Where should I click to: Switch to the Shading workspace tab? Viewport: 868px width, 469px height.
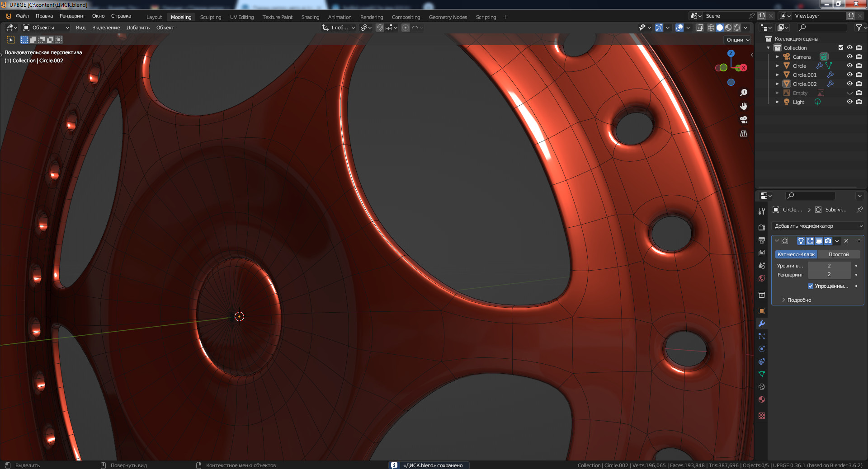[310, 17]
